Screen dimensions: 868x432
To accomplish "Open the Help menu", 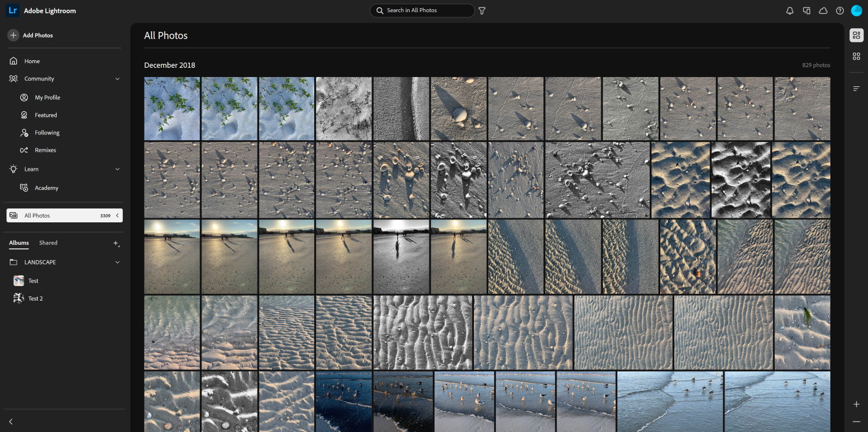I will coord(840,10).
